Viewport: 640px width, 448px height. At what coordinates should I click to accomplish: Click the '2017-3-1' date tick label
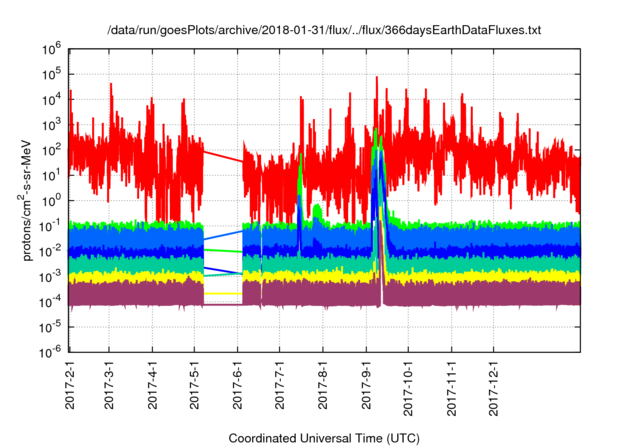click(x=109, y=384)
